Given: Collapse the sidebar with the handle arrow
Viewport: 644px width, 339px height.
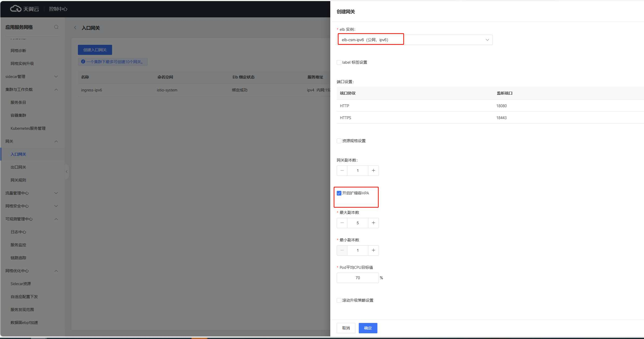Looking at the screenshot, I should 67,172.
